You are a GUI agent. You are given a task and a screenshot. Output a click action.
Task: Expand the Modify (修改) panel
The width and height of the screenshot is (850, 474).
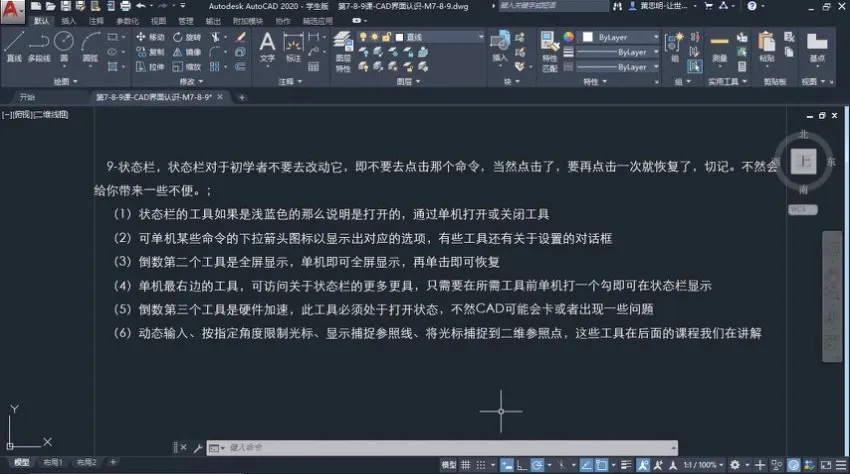click(x=191, y=81)
